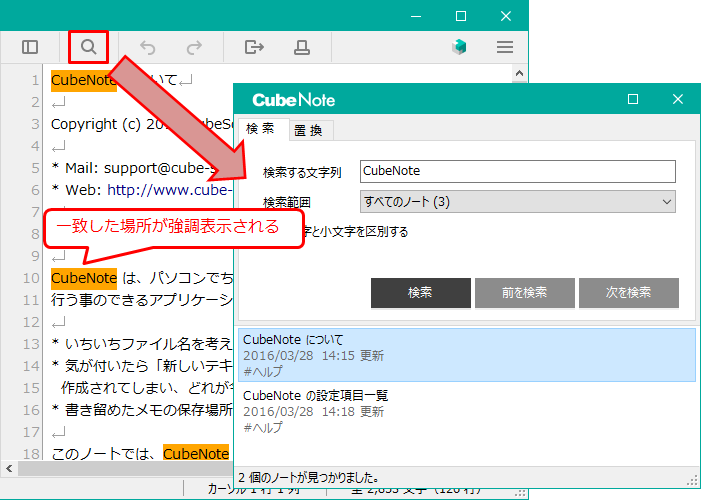The width and height of the screenshot is (701, 500).
Task: Click the export icon in the toolbar
Action: click(254, 47)
